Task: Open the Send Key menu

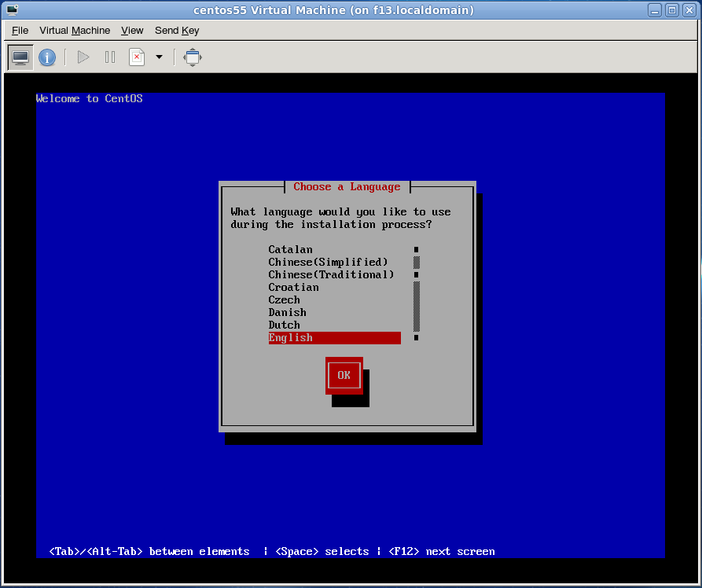Action: [177, 31]
